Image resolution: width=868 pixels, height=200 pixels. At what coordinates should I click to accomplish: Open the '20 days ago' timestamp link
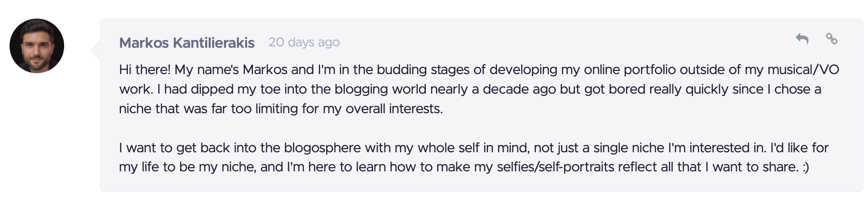[x=304, y=42]
